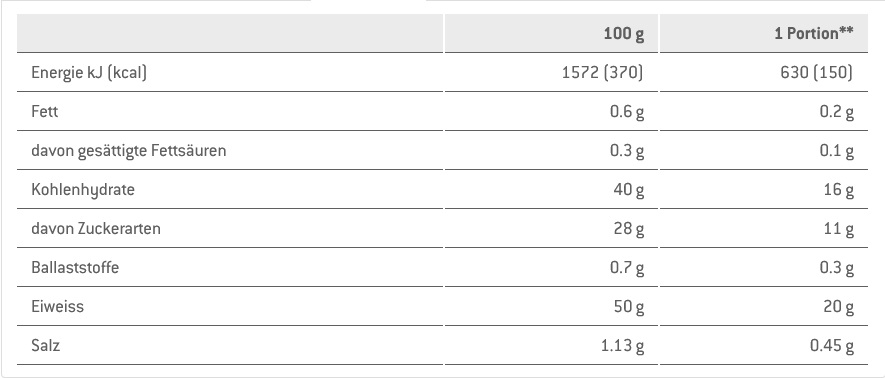Click the 50 g protein value

click(x=629, y=306)
